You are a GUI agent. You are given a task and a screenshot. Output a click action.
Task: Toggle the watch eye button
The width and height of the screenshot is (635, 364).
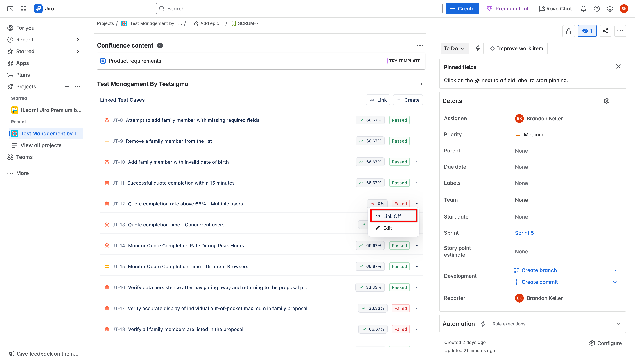(x=587, y=31)
